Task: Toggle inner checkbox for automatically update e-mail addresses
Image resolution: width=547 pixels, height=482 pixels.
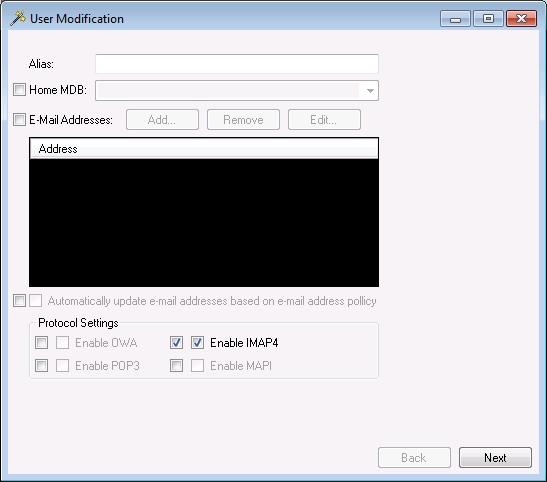Action: pos(36,301)
